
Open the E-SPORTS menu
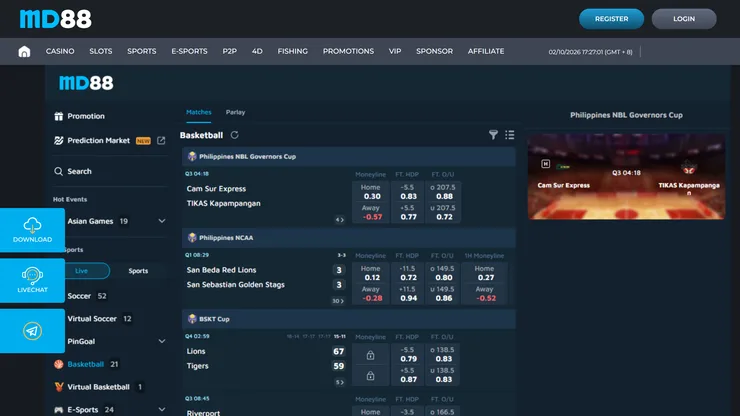click(x=189, y=51)
